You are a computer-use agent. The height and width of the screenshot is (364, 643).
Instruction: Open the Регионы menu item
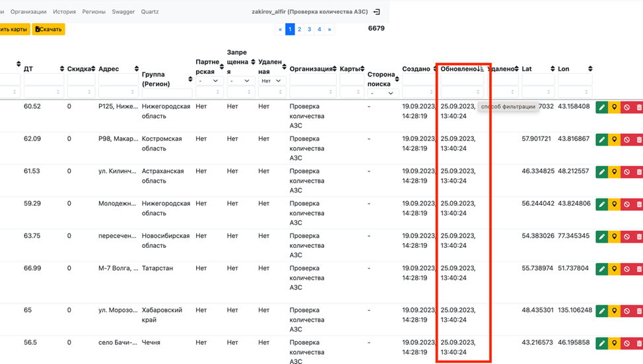tap(94, 12)
